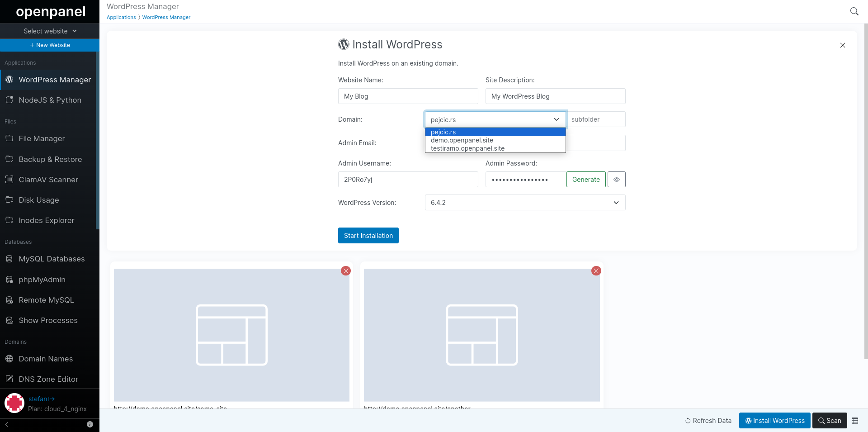Image resolution: width=868 pixels, height=432 pixels.
Task: Toggle password visibility with the eye icon
Action: (617, 180)
